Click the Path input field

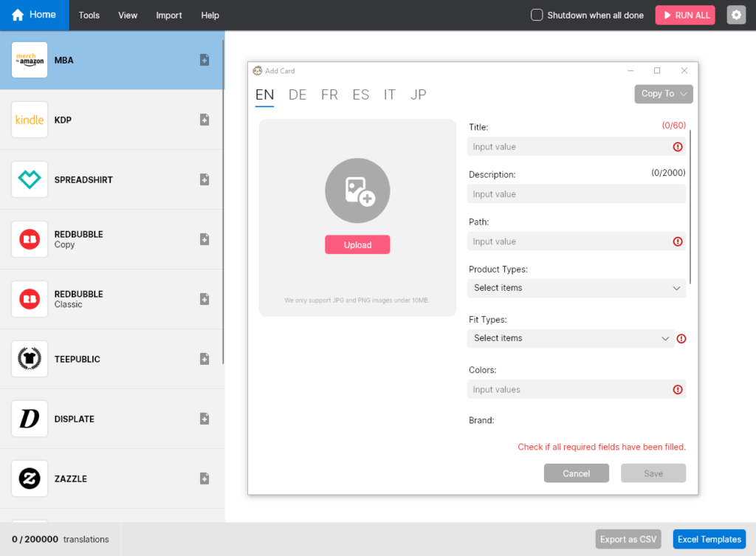576,241
